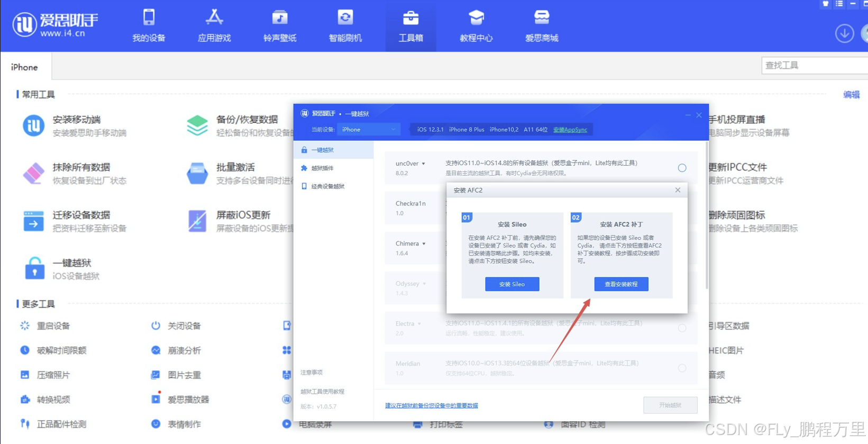Open the backup recommendation link
Screen dimensions: 868x444
(x=431, y=405)
